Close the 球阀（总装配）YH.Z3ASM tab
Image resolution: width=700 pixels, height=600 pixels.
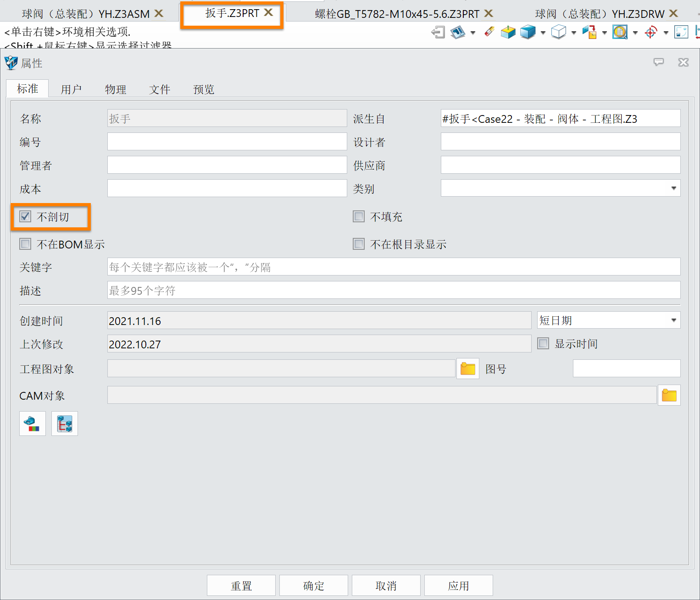point(159,13)
